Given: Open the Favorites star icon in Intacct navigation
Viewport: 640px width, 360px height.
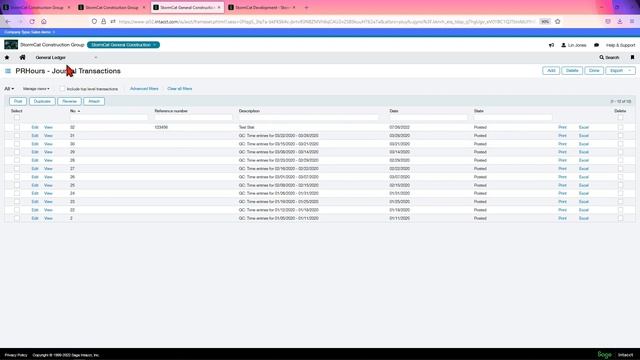Looking at the screenshot, I should (7, 58).
